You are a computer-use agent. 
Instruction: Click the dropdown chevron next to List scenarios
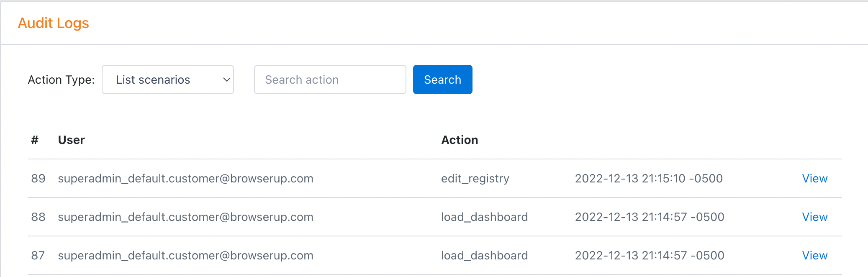226,80
